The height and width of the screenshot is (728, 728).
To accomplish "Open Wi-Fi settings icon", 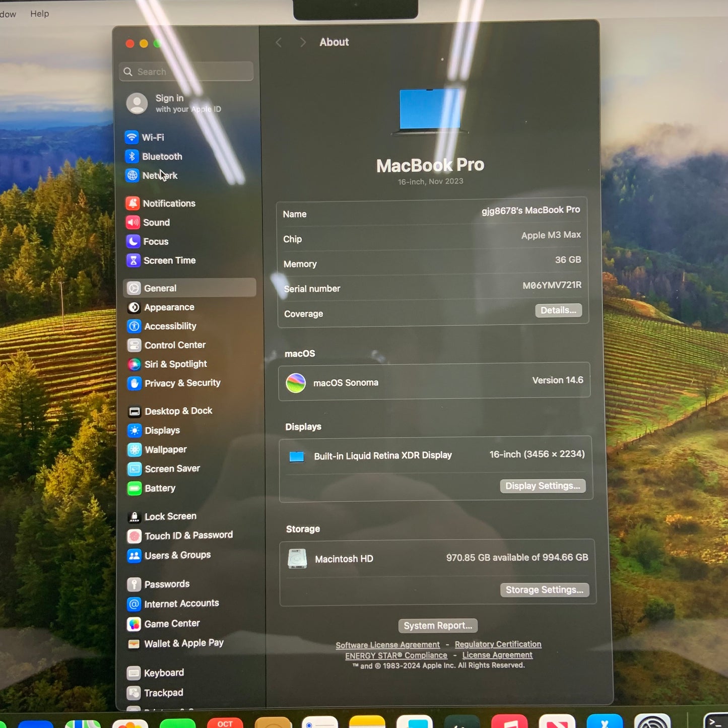I will tap(131, 137).
